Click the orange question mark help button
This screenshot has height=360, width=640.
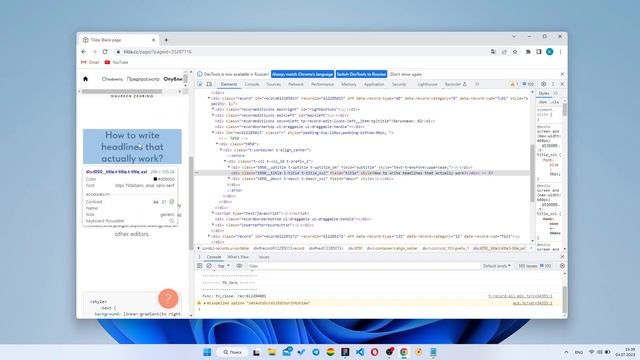tap(168, 298)
